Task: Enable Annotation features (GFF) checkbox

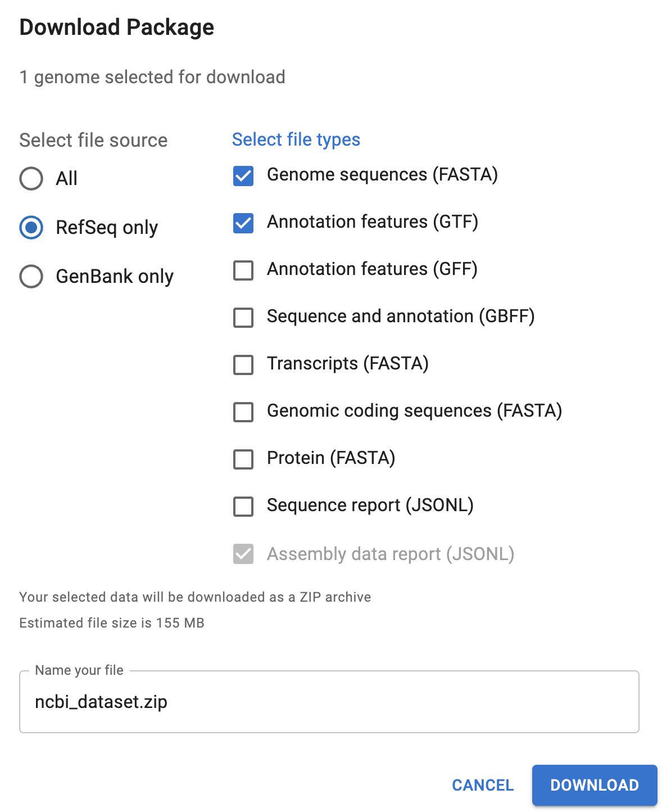Action: pyautogui.click(x=243, y=270)
